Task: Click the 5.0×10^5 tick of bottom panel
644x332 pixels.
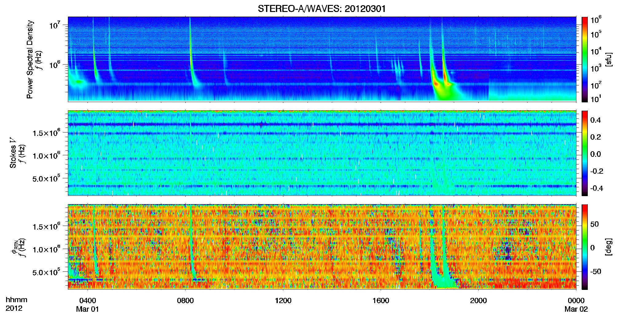Action: (x=46, y=272)
